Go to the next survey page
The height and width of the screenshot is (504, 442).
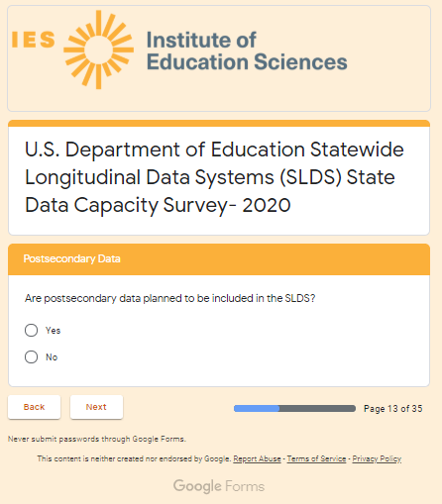pyautogui.click(x=96, y=407)
